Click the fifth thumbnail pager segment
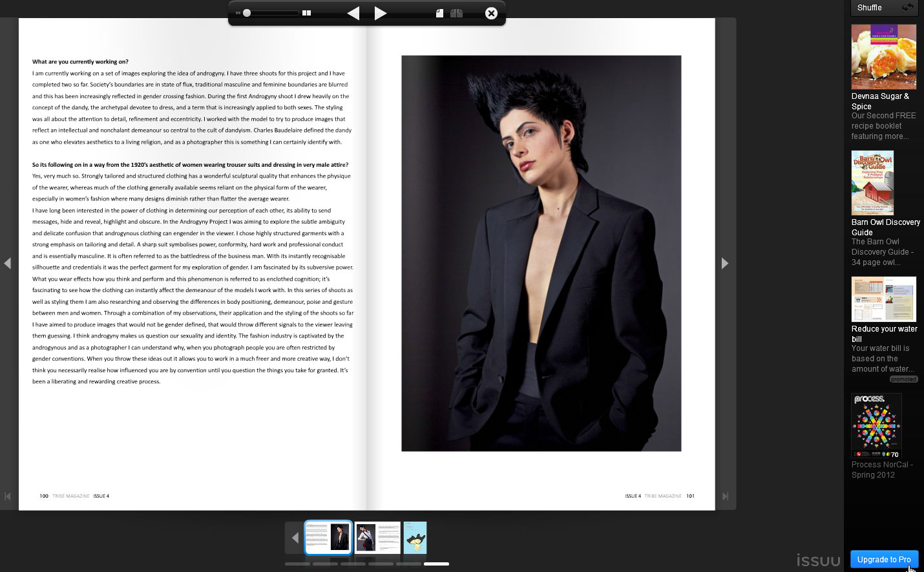Image resolution: width=924 pixels, height=572 pixels. pos(408,564)
